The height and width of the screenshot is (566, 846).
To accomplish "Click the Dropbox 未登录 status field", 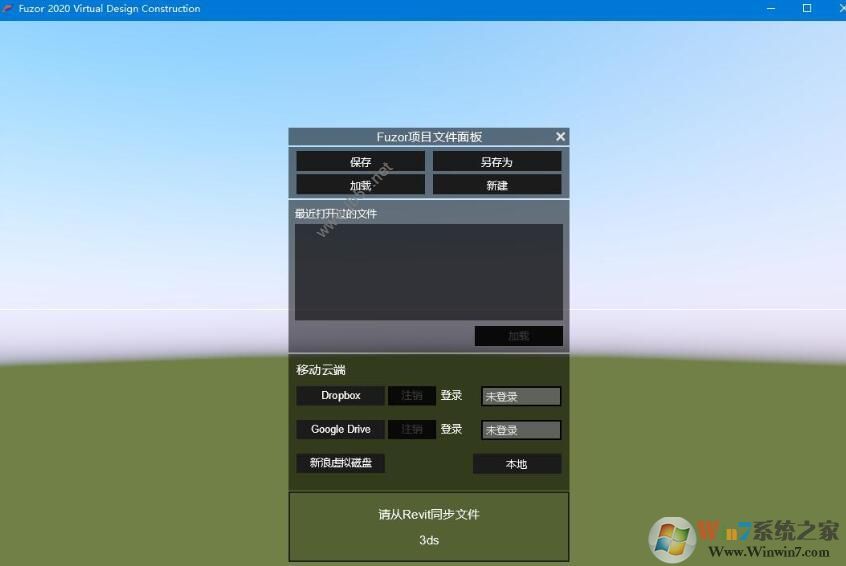I will (521, 396).
